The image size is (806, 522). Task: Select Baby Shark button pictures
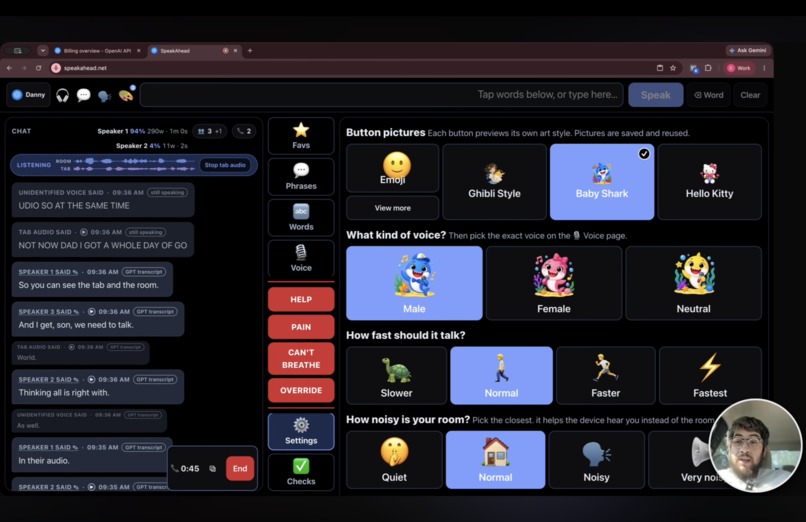(x=602, y=182)
